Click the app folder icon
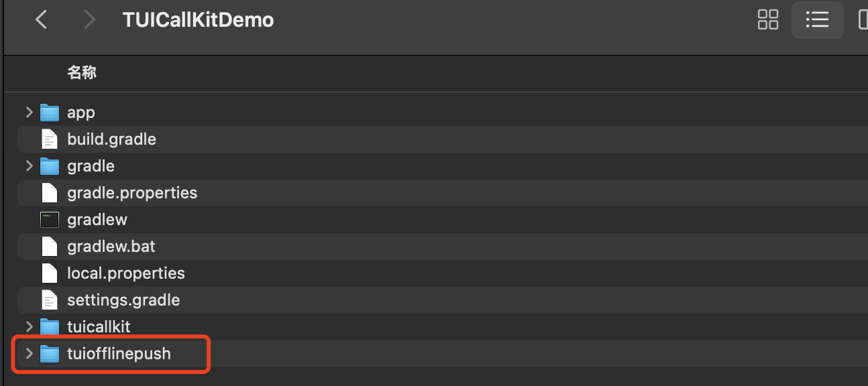Screen dimensions: 868x386 (x=50, y=112)
